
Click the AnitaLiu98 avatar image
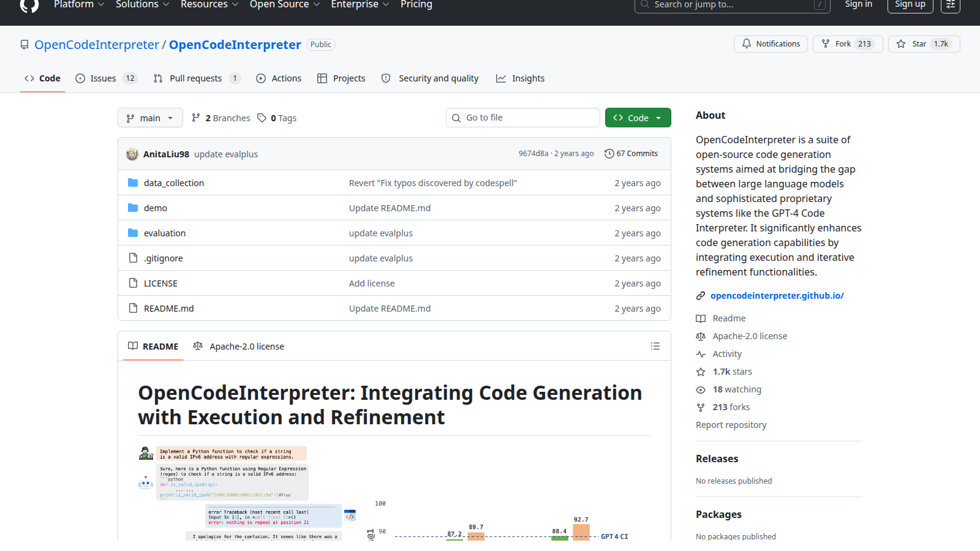click(x=132, y=154)
